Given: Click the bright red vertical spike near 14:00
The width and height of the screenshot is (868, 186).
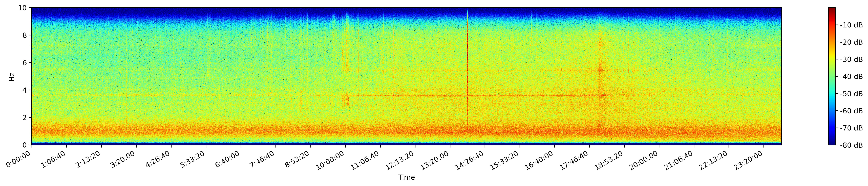Looking at the screenshot, I should click(x=467, y=67).
